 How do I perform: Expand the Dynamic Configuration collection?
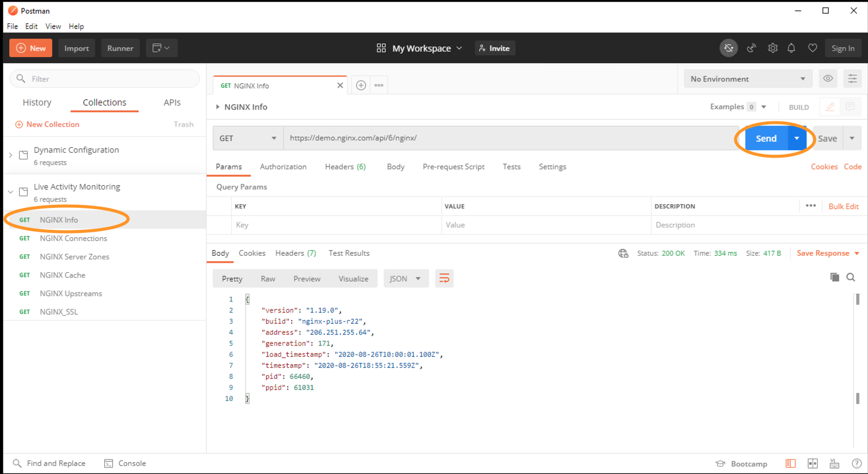pyautogui.click(x=10, y=156)
